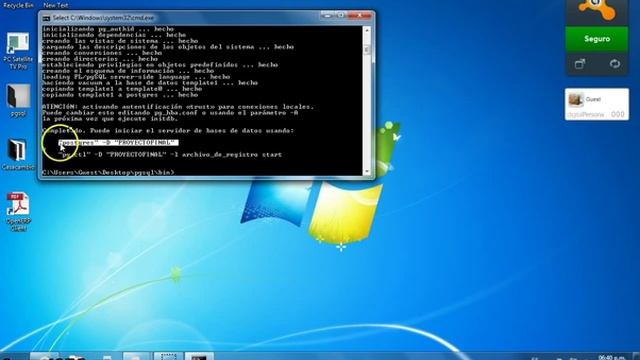This screenshot has width=640, height=360.
Task: Close the cmd.exe window
Action: pyautogui.click(x=360, y=16)
